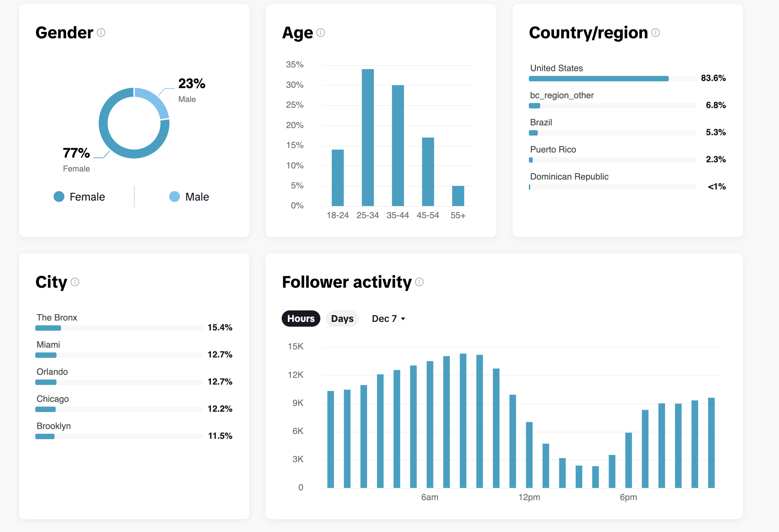Click the Brooklyn city row label

54,426
